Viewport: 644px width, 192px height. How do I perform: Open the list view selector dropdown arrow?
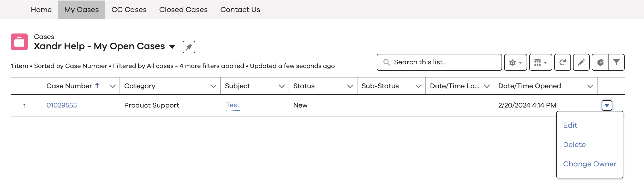tap(172, 47)
